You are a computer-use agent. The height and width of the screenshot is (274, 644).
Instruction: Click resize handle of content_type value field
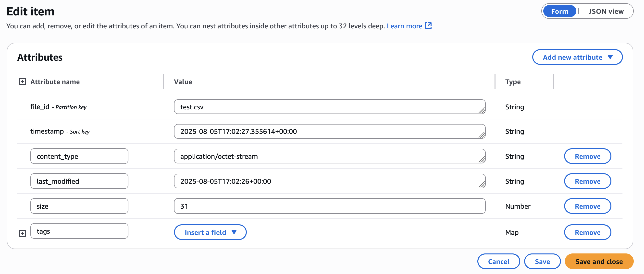[482, 160]
